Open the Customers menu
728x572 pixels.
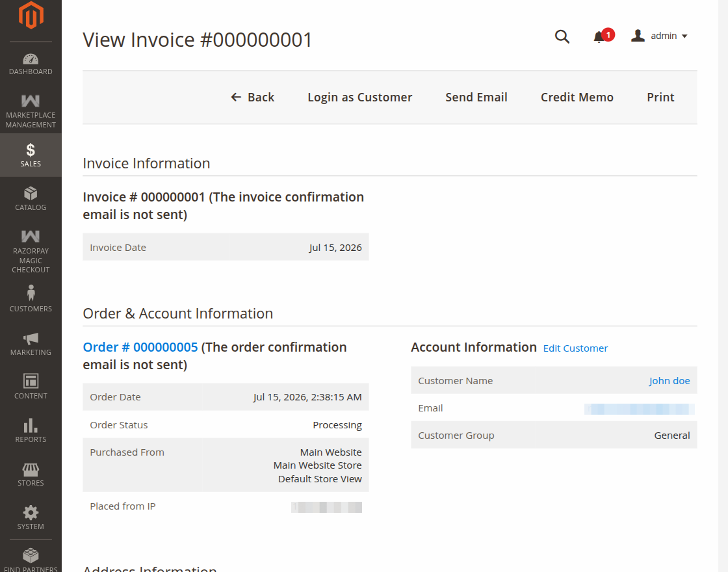(31, 300)
